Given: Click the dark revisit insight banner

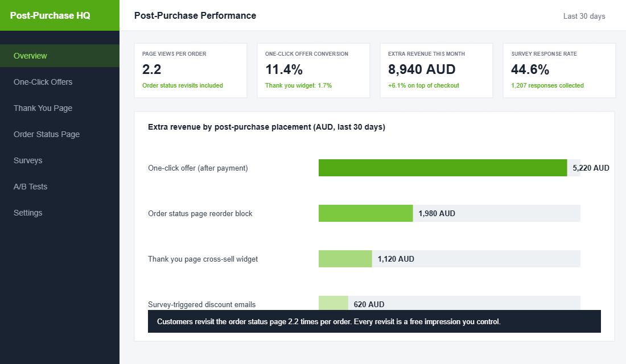Looking at the screenshot, I should pos(374,321).
